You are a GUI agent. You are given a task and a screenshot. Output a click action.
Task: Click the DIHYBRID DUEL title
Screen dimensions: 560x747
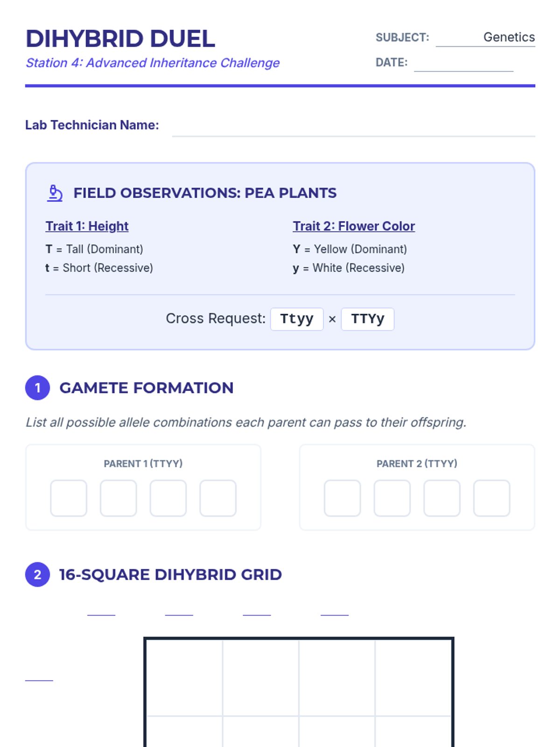pyautogui.click(x=120, y=39)
